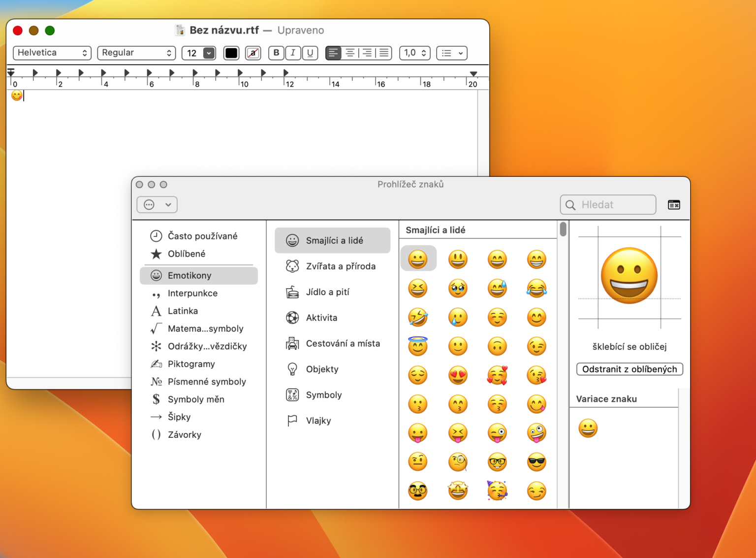
Task: Select the Symboly měn sidebar category
Action: [x=196, y=399]
